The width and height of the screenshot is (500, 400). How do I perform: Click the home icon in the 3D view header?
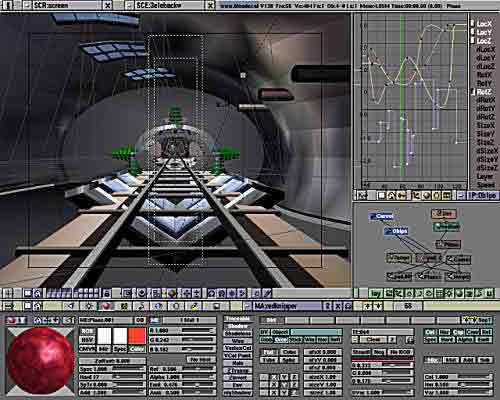coord(38,293)
